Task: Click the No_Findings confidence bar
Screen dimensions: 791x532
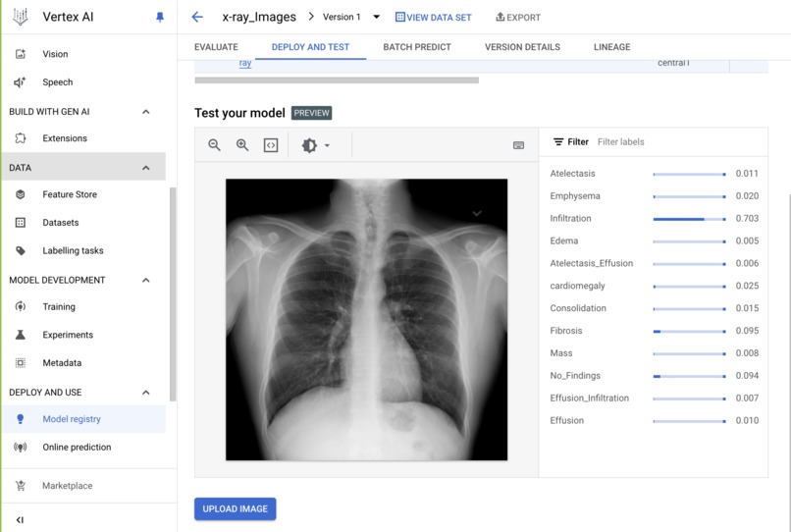Action: [x=689, y=376]
